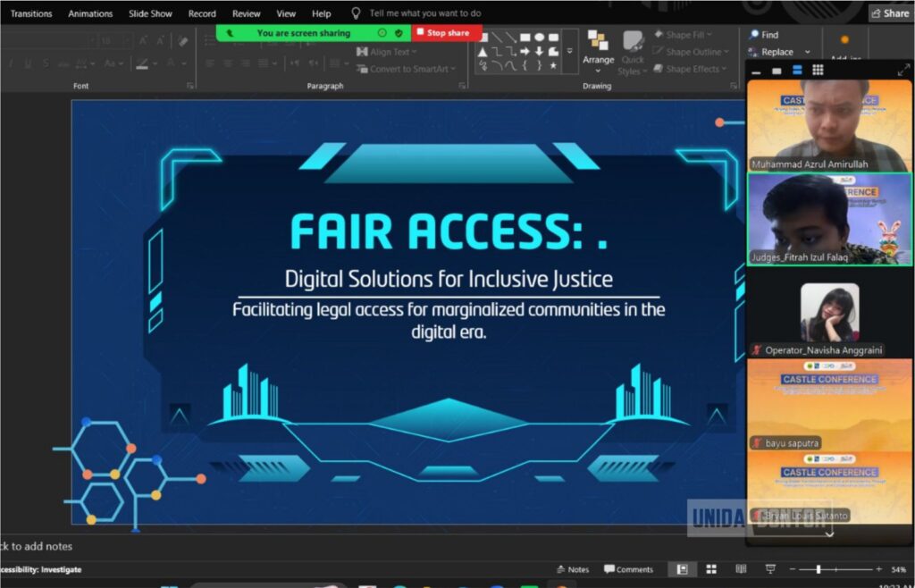915x588 pixels.
Task: Select the left brace shape
Action: pos(525,66)
